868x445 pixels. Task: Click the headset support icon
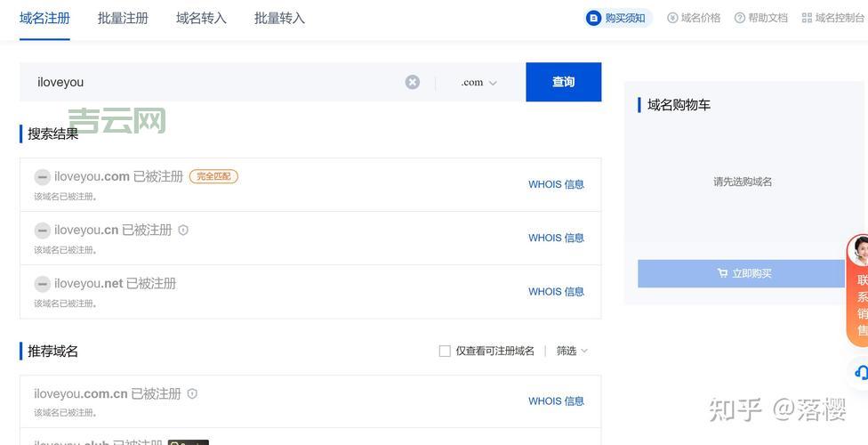pyautogui.click(x=860, y=372)
